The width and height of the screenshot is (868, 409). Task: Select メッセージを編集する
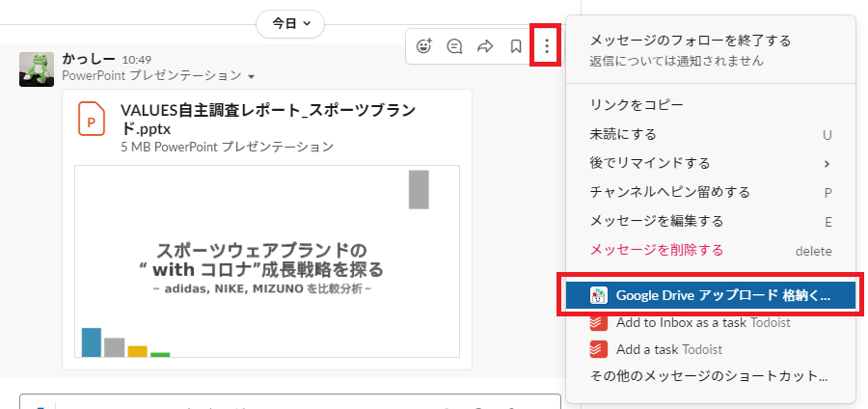[x=711, y=221]
